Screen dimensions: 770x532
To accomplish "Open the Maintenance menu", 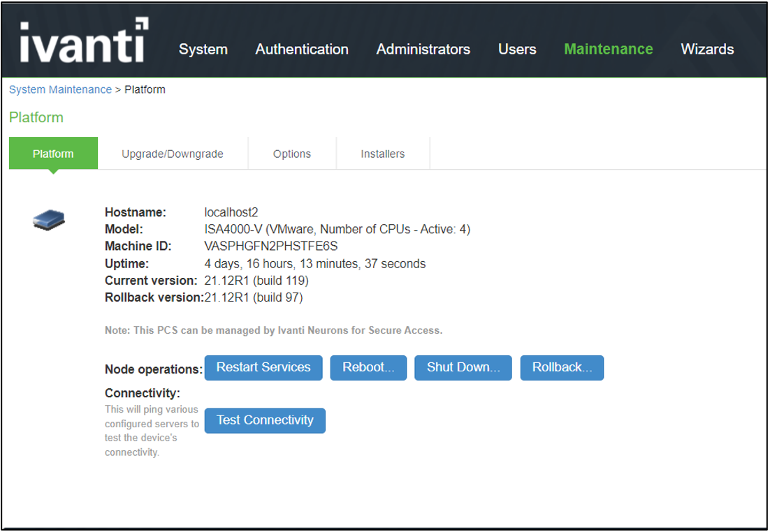I will point(608,50).
